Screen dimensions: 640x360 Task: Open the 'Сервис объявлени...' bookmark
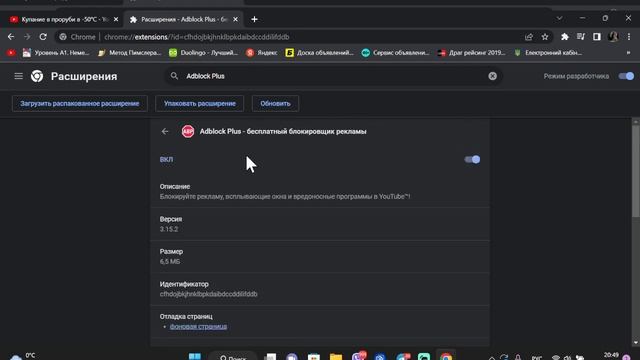coord(396,53)
